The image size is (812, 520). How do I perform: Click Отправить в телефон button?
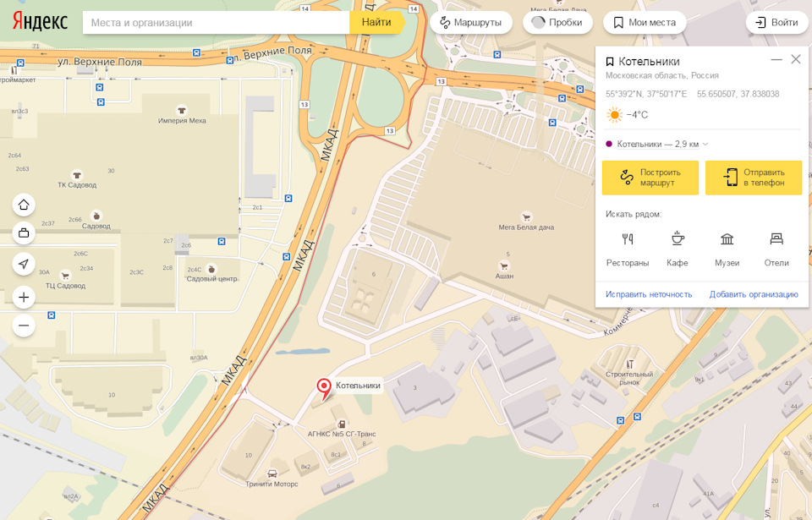tap(754, 178)
